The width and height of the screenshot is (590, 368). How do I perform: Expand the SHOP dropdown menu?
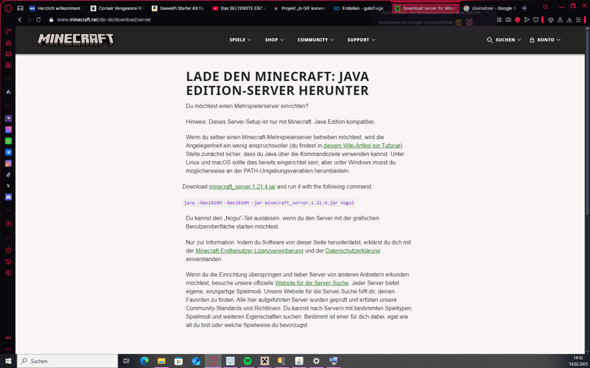274,40
